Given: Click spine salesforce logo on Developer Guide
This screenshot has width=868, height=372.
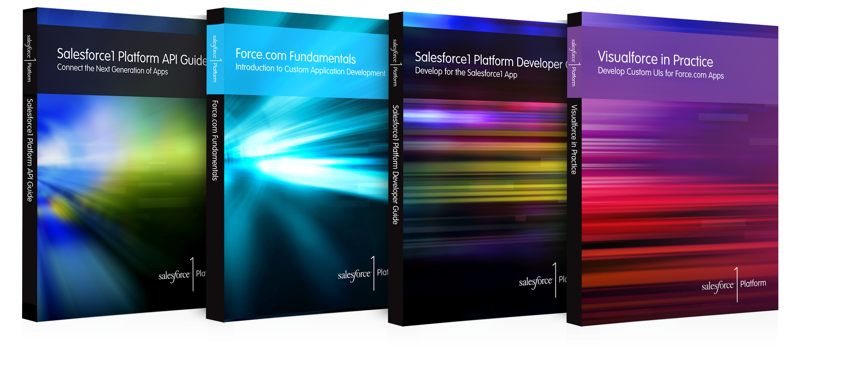Looking at the screenshot, I should pos(395,63).
